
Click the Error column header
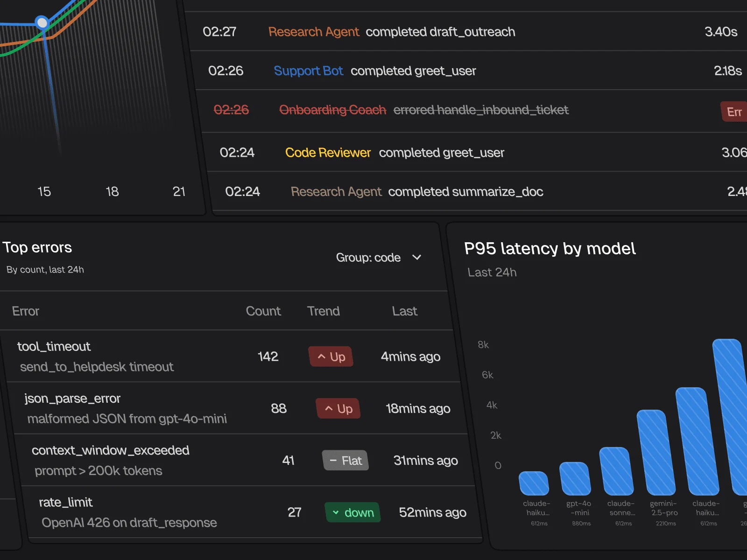coord(26,311)
